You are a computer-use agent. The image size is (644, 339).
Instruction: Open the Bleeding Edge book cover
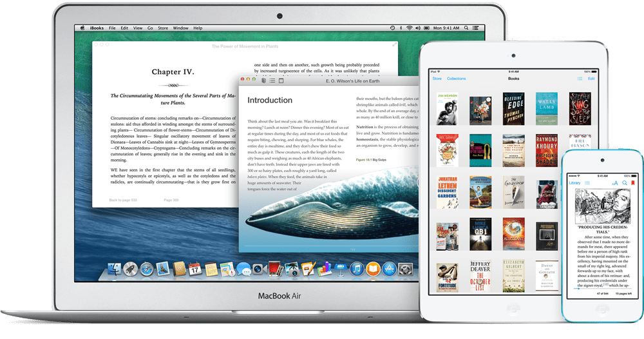(513, 108)
